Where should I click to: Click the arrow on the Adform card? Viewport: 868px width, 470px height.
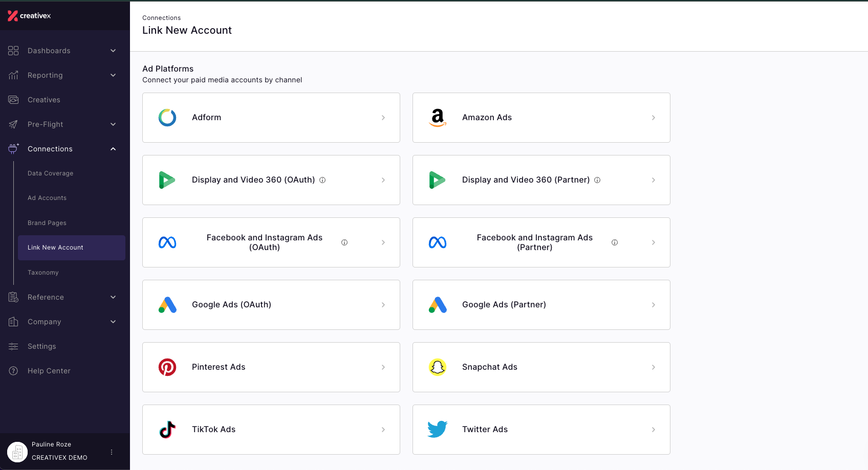point(383,118)
